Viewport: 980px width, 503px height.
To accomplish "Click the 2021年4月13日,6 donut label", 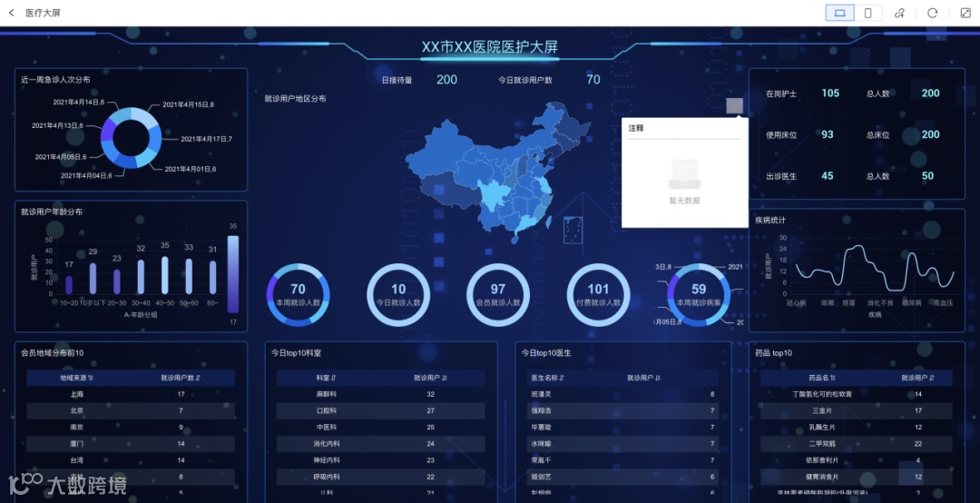I will click(x=57, y=125).
